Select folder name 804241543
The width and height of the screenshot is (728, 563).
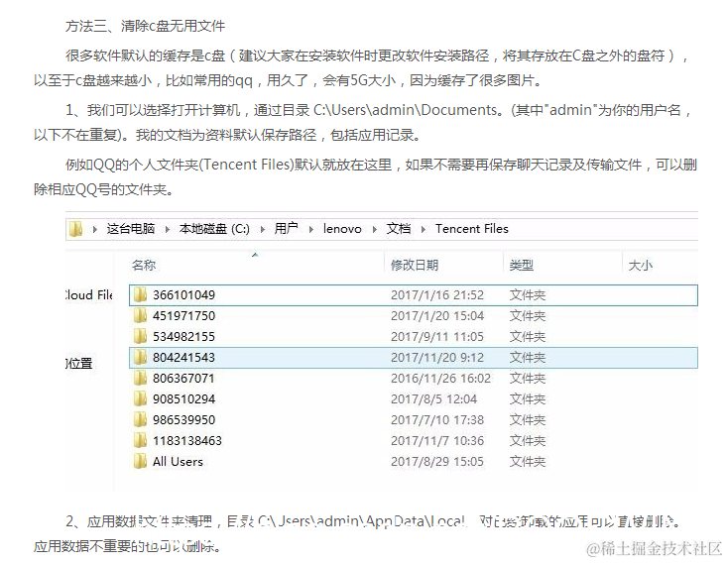pos(183,358)
